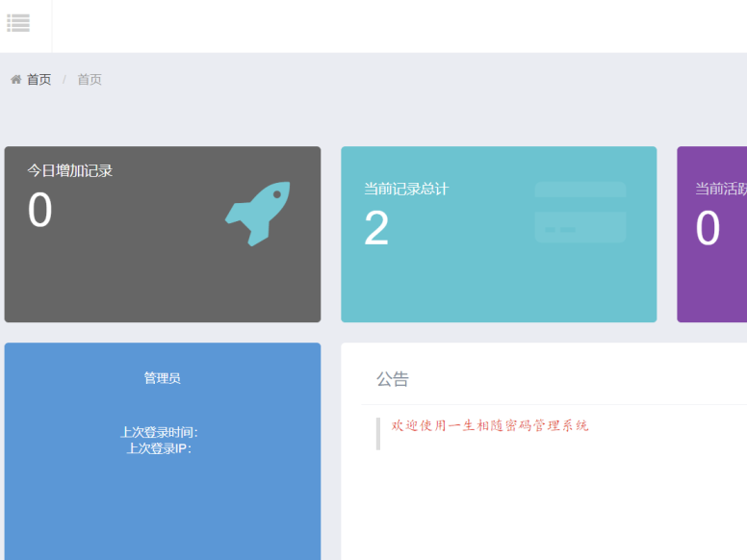Image resolution: width=747 pixels, height=560 pixels.
Task: Click the 上次登录IP text
Action: point(159,448)
